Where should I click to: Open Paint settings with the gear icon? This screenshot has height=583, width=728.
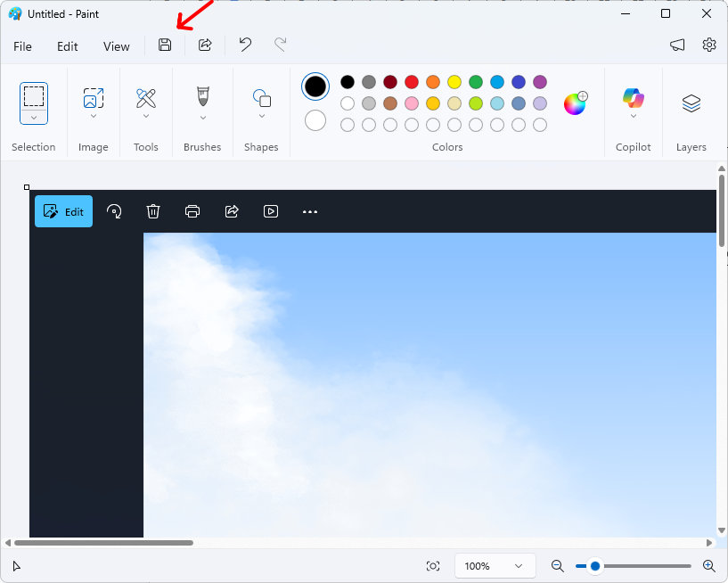708,45
